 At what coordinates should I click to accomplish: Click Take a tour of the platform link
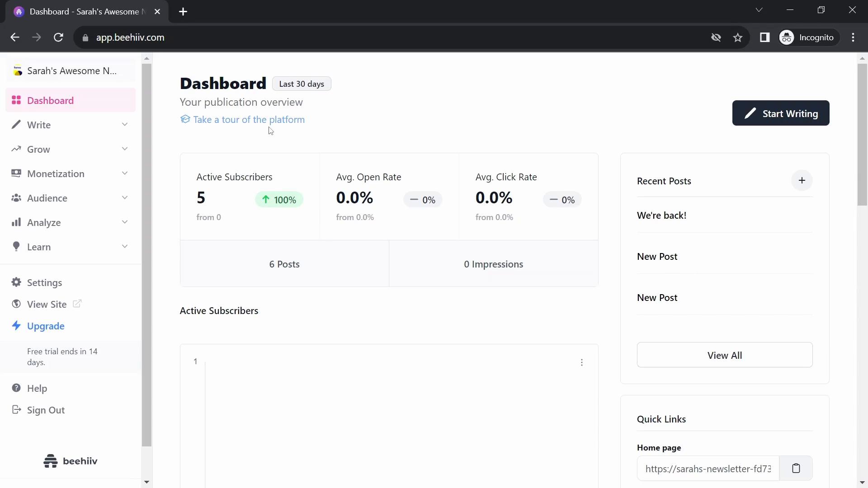249,119
